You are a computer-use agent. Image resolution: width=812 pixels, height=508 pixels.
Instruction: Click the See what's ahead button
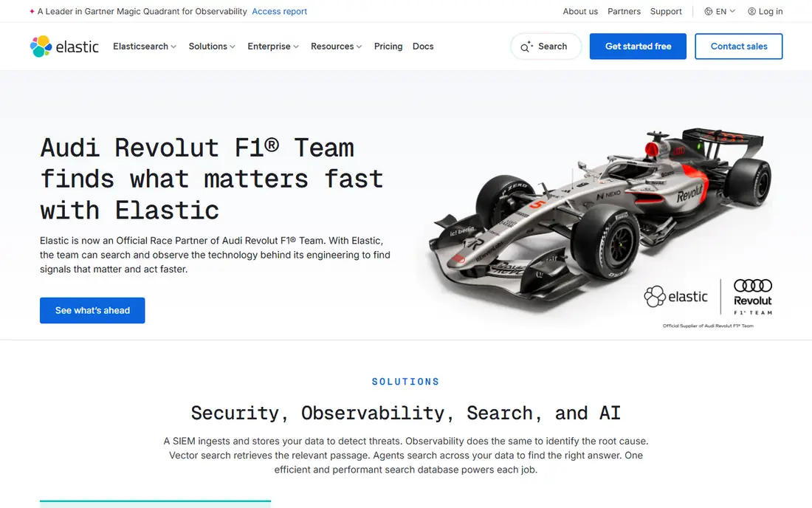point(93,311)
